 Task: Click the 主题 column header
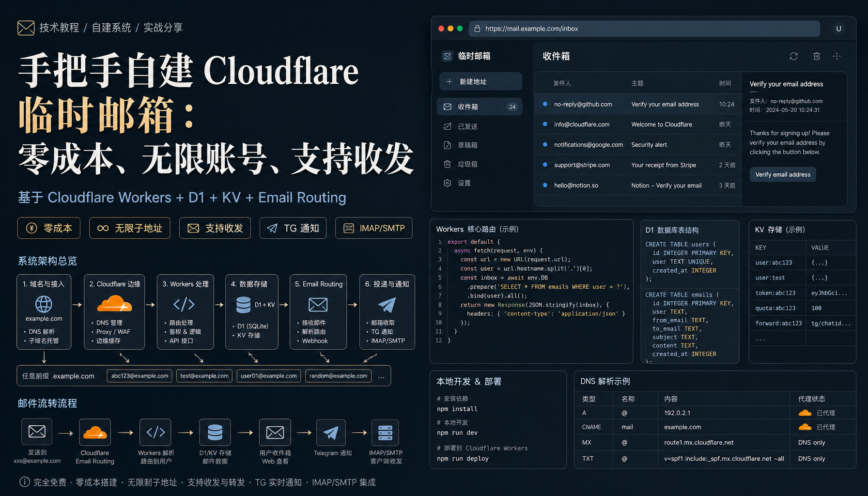(x=637, y=83)
